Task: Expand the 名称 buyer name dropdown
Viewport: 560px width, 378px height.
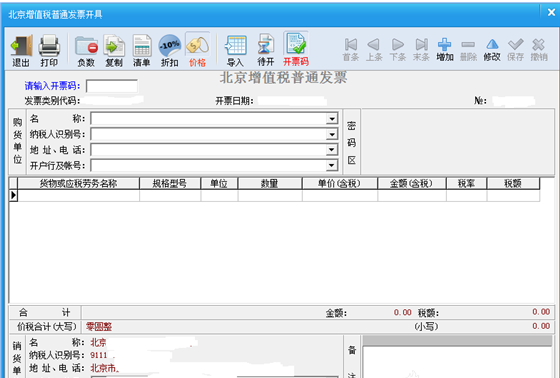Action: (332, 119)
